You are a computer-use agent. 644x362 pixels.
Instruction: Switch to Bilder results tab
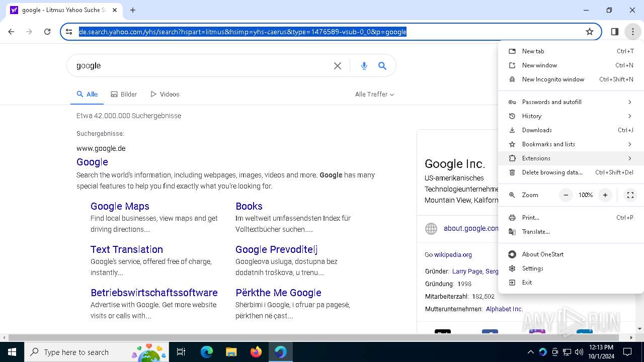tap(124, 94)
